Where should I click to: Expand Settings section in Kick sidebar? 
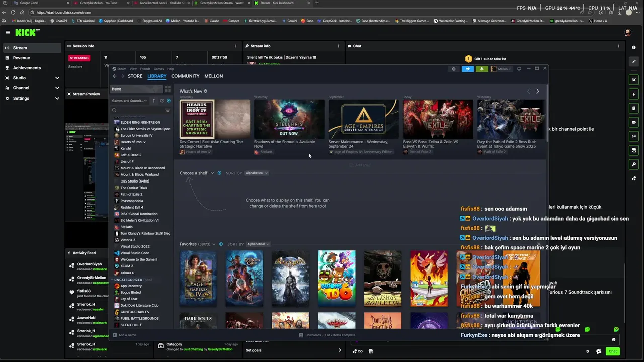[57, 98]
